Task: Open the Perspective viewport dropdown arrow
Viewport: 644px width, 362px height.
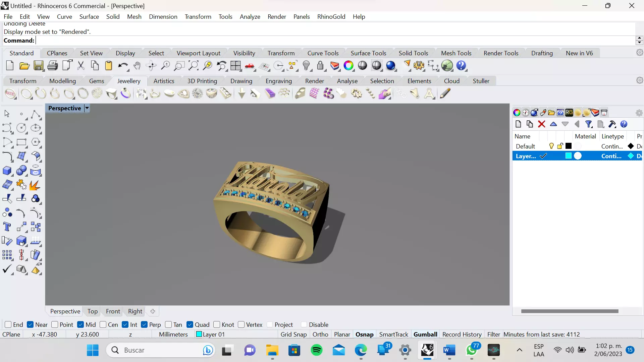Action: click(x=87, y=108)
